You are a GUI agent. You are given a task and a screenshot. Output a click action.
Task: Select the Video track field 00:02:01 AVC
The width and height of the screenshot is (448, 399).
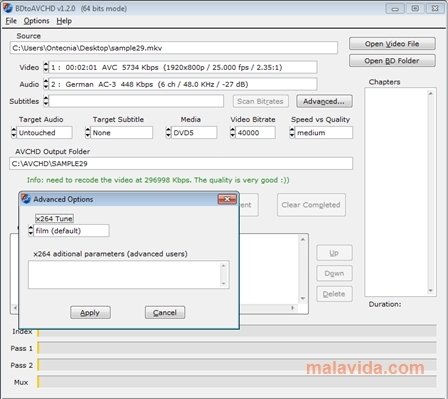(x=183, y=67)
